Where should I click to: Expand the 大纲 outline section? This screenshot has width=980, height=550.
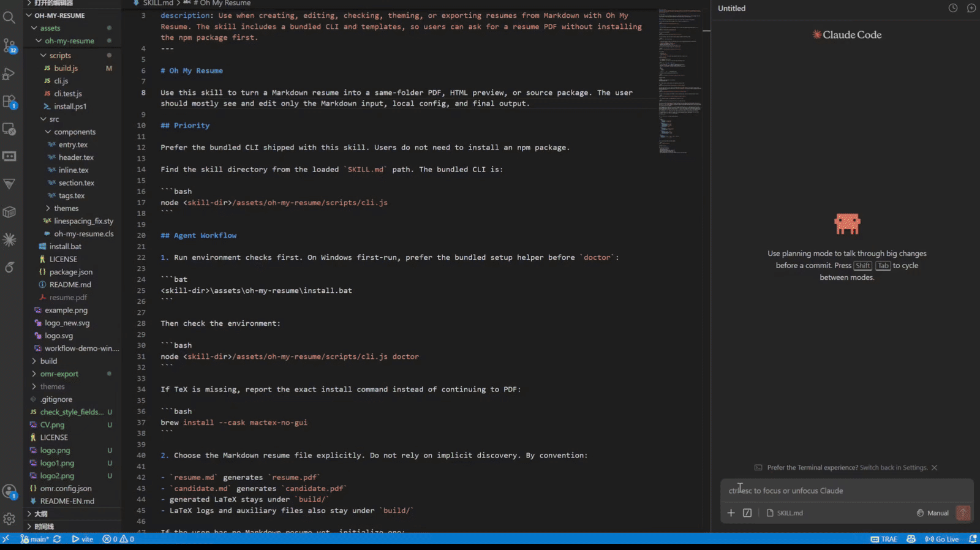pyautogui.click(x=40, y=514)
